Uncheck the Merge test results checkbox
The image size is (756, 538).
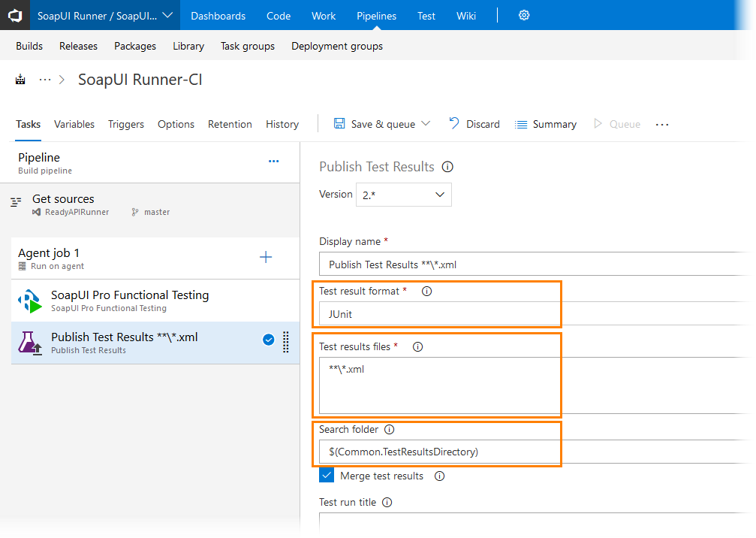click(327, 476)
